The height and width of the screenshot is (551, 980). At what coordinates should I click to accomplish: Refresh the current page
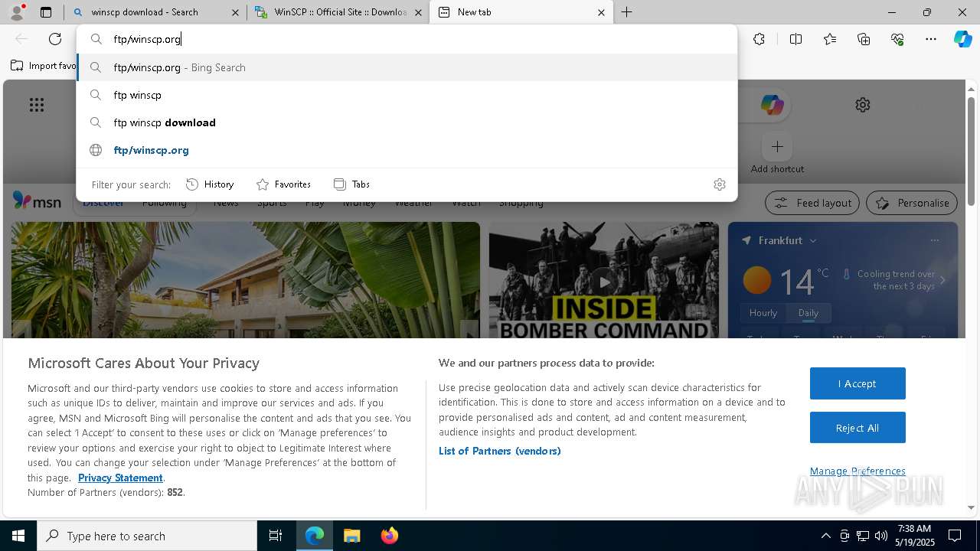pyautogui.click(x=55, y=39)
